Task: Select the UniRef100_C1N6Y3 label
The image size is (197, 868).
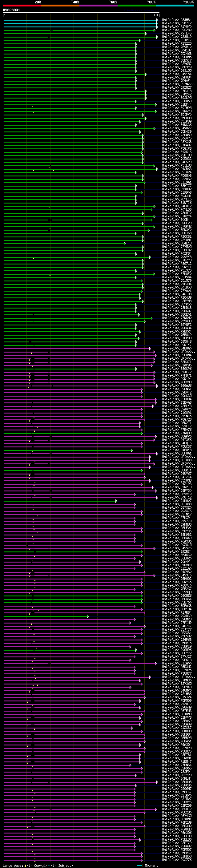Action: (x=176, y=111)
